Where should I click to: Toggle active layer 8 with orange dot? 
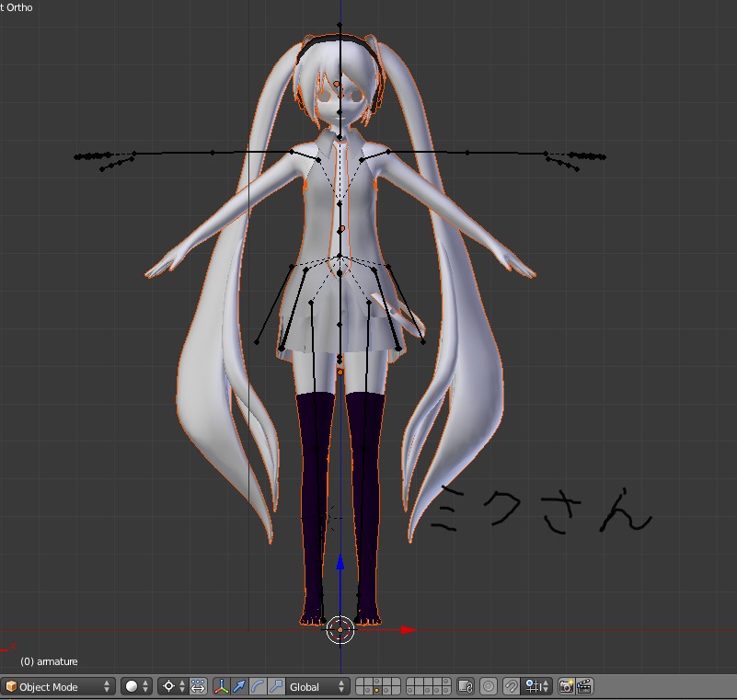pyautogui.click(x=377, y=690)
